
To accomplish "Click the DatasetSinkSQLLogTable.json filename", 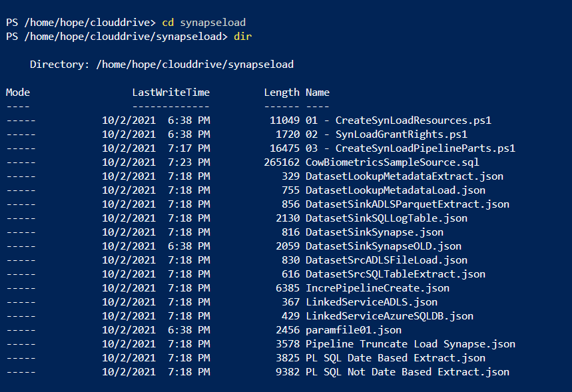I will click(x=386, y=218).
